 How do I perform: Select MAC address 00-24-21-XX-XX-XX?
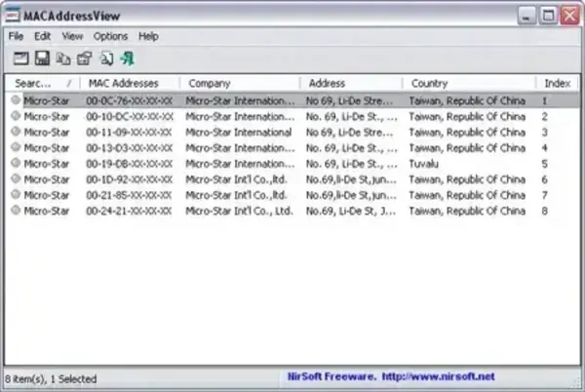coord(129,211)
